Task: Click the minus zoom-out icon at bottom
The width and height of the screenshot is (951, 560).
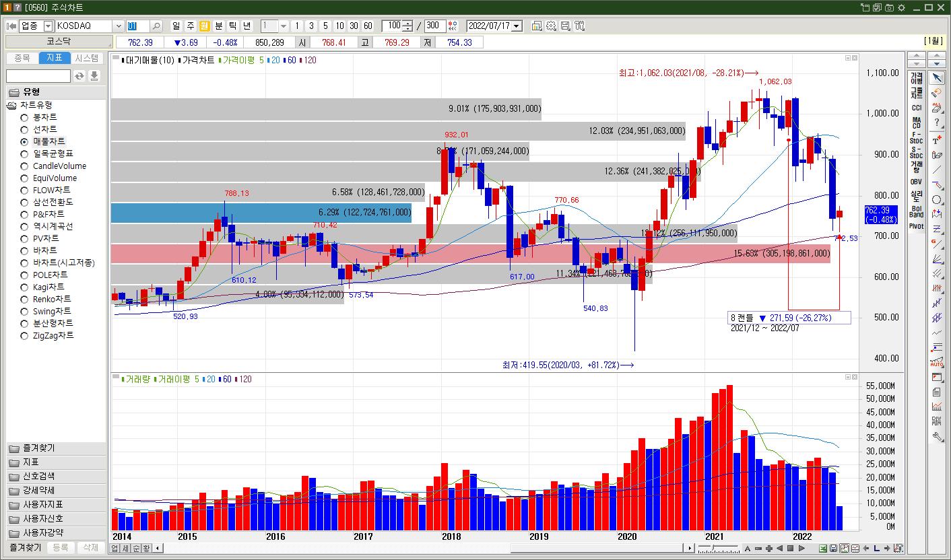Action: (x=758, y=549)
